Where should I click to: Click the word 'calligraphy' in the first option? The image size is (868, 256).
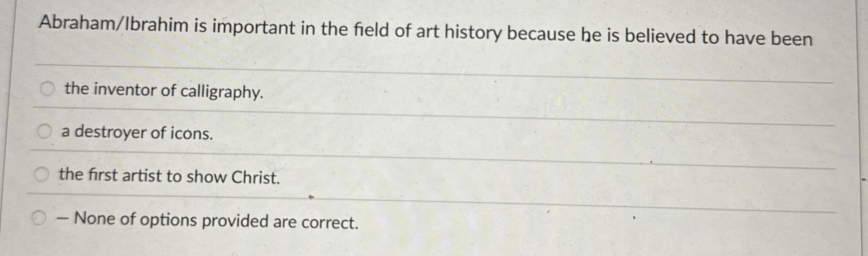coord(222,92)
